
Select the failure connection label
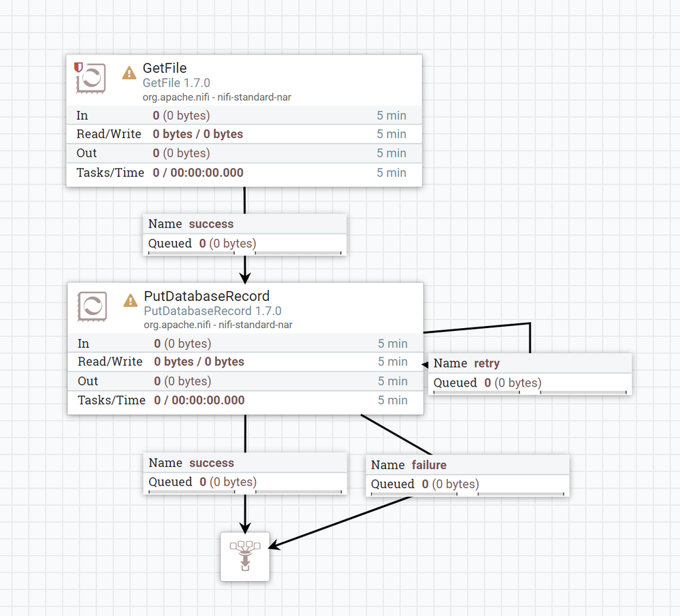click(468, 475)
